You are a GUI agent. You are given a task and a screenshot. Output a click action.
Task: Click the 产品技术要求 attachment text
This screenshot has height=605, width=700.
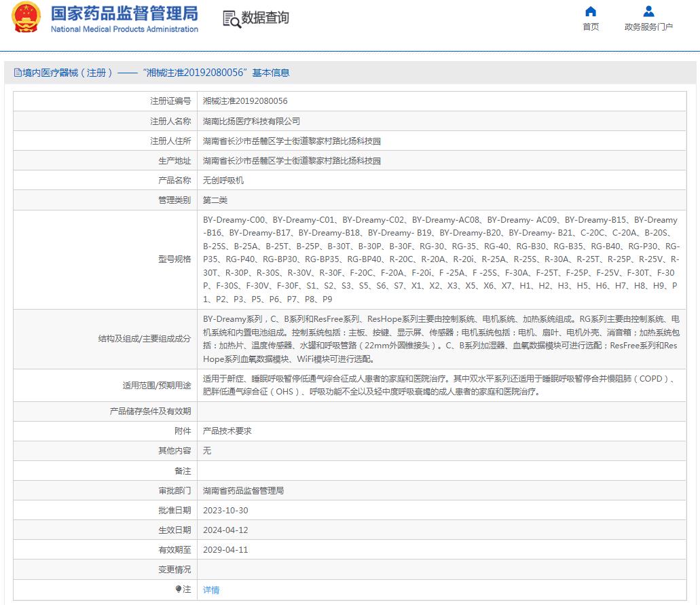[x=227, y=431]
